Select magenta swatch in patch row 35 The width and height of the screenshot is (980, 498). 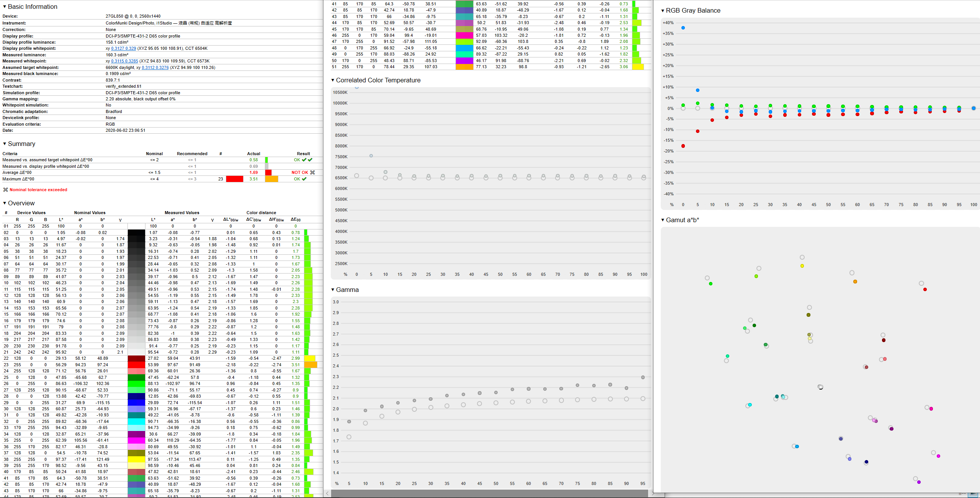coord(136,440)
